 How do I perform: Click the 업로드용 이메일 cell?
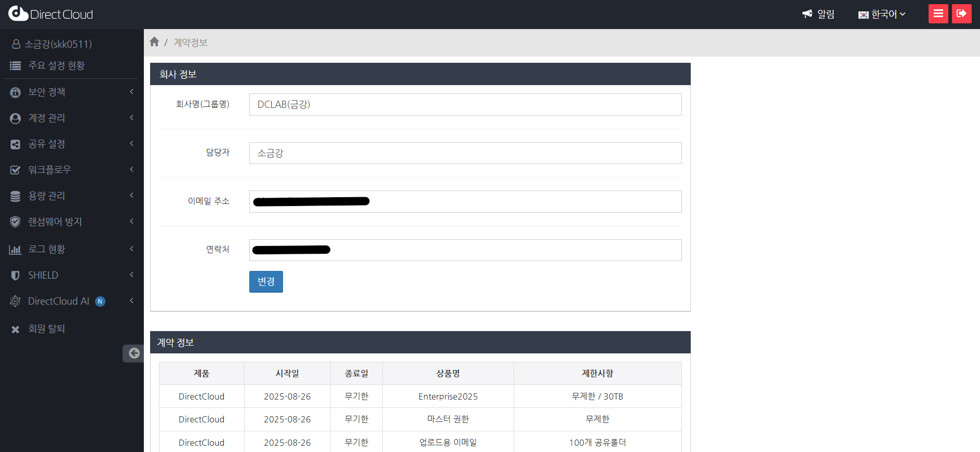tap(448, 443)
